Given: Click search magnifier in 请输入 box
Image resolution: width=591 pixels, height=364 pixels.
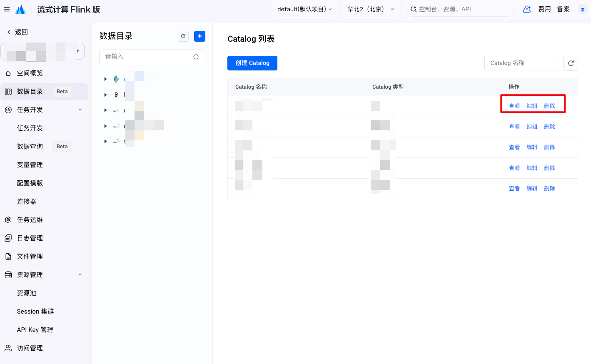Looking at the screenshot, I should pos(196,57).
